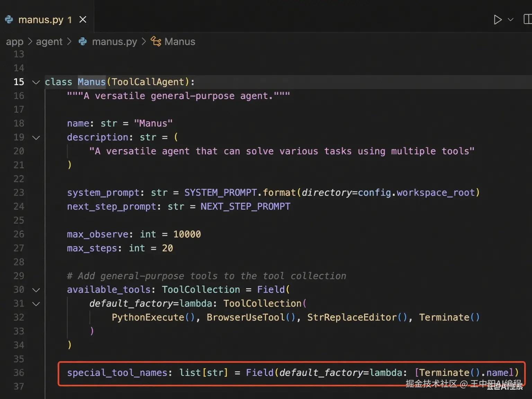This screenshot has width=532, height=399.
Task: Open the manus.py breadcrumb item
Action: click(114, 42)
